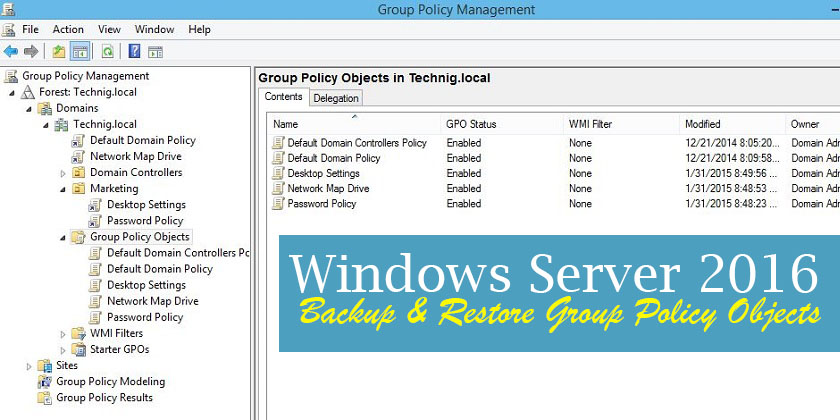Click the Domain Controllers OU folder icon

(x=79, y=172)
